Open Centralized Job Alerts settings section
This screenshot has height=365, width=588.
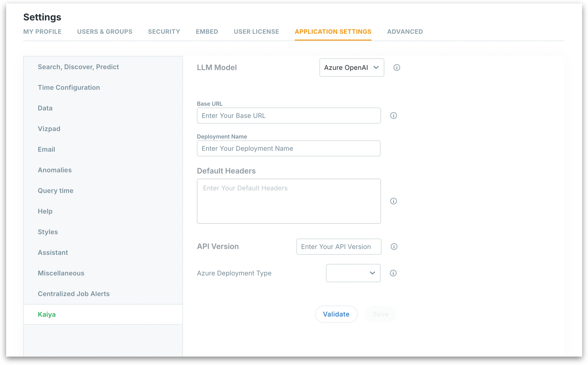(73, 294)
